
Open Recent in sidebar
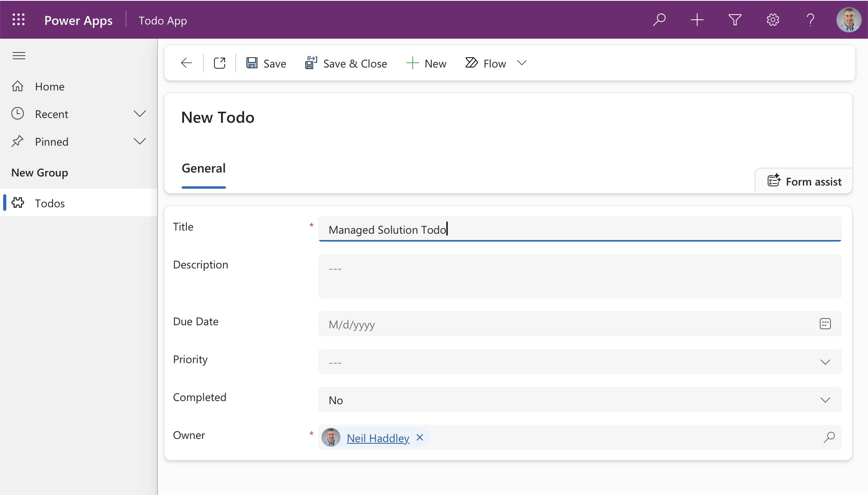coord(51,114)
